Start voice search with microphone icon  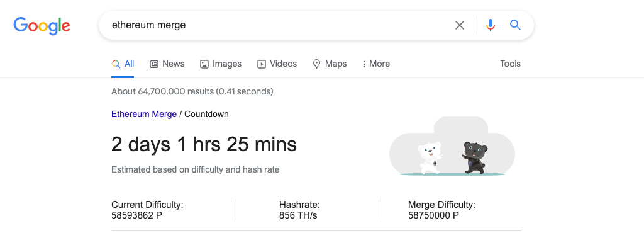(491, 25)
